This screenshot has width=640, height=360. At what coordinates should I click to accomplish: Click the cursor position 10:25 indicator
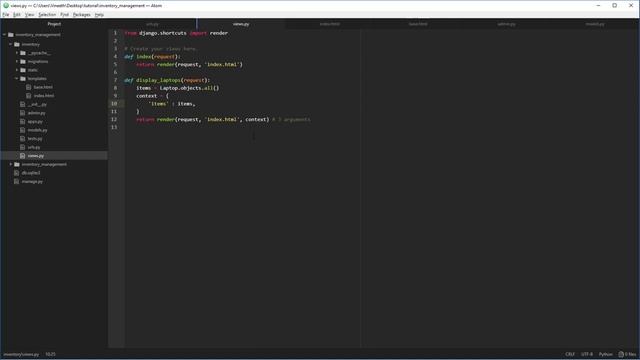[x=50, y=354]
